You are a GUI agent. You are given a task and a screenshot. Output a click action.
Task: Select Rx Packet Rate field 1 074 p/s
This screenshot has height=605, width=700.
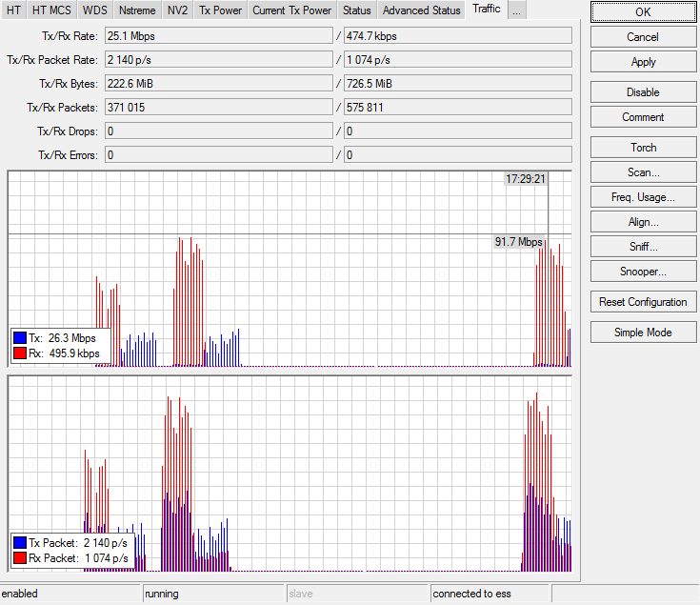[x=458, y=60]
